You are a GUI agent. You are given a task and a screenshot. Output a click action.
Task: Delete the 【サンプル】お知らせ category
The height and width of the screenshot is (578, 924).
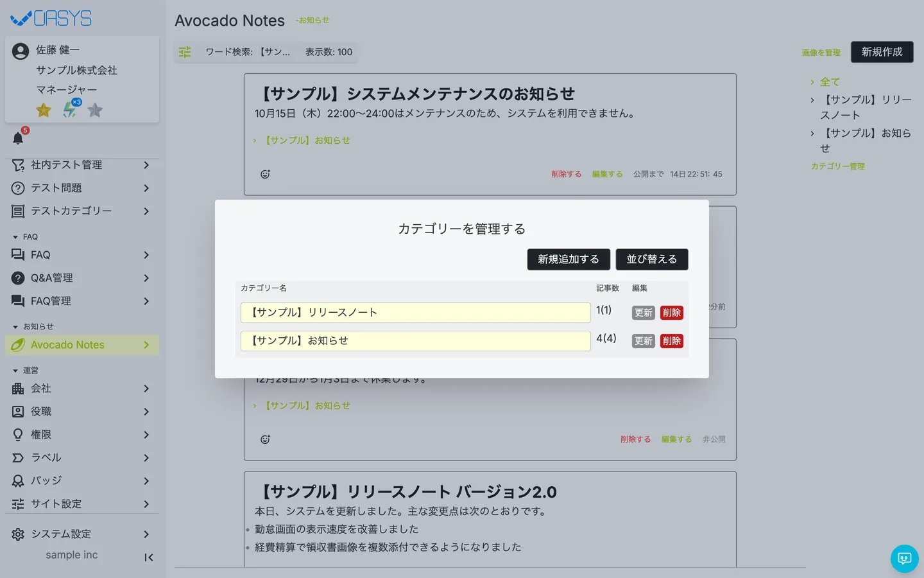pyautogui.click(x=672, y=341)
